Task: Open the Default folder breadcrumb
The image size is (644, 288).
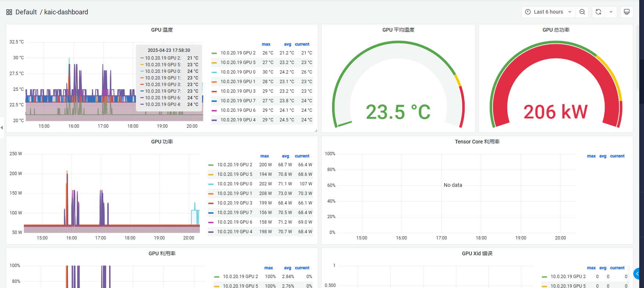Action: [x=26, y=12]
